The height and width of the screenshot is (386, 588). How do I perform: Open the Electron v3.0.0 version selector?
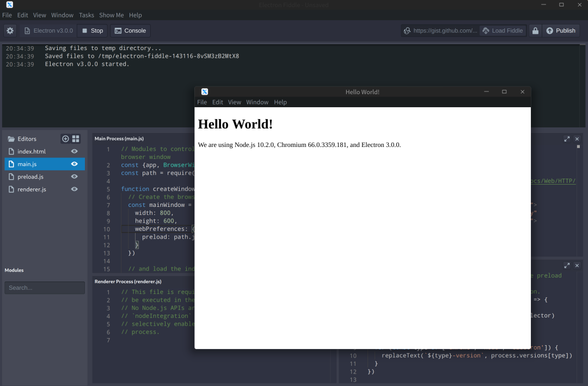point(48,30)
